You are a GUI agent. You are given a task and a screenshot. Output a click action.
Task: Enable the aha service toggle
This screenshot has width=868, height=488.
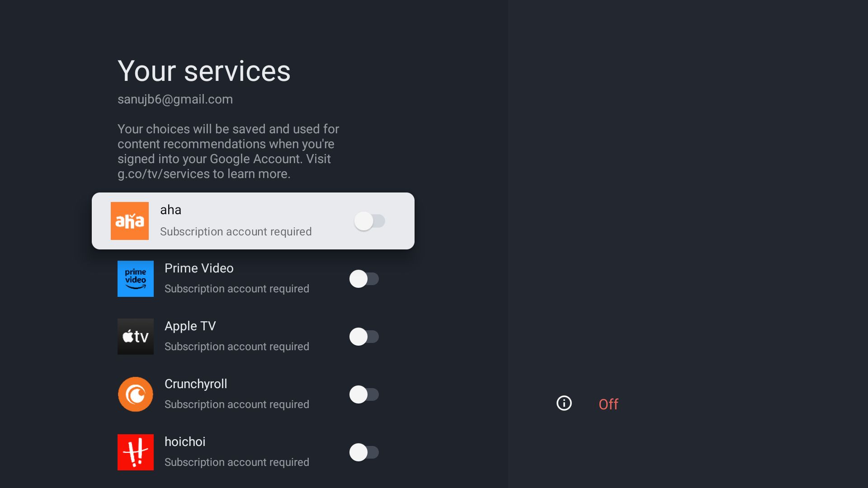click(369, 221)
